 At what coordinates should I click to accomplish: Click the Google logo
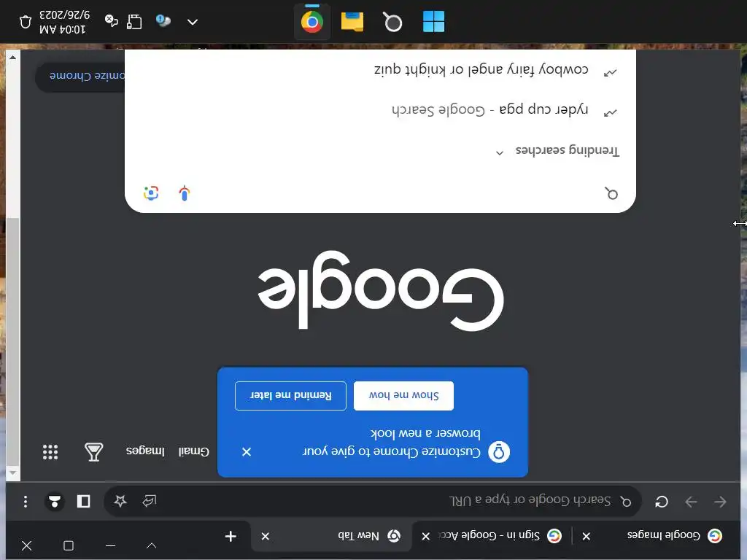[381, 289]
